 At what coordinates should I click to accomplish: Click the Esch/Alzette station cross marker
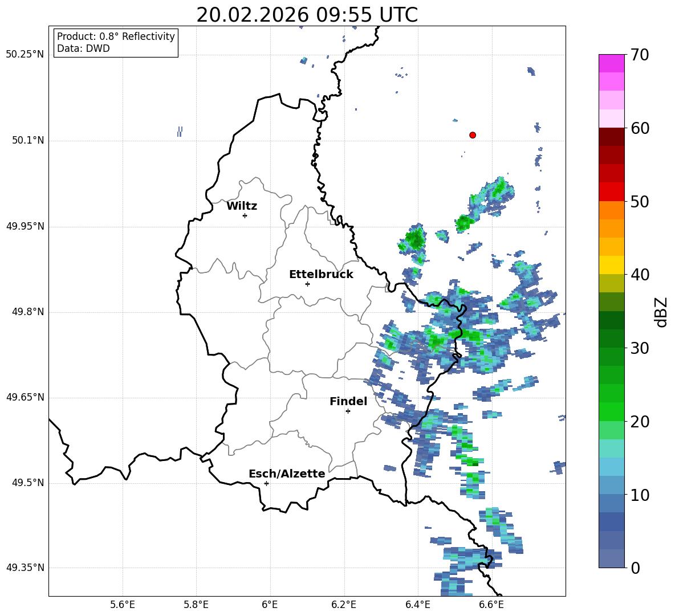tap(266, 483)
